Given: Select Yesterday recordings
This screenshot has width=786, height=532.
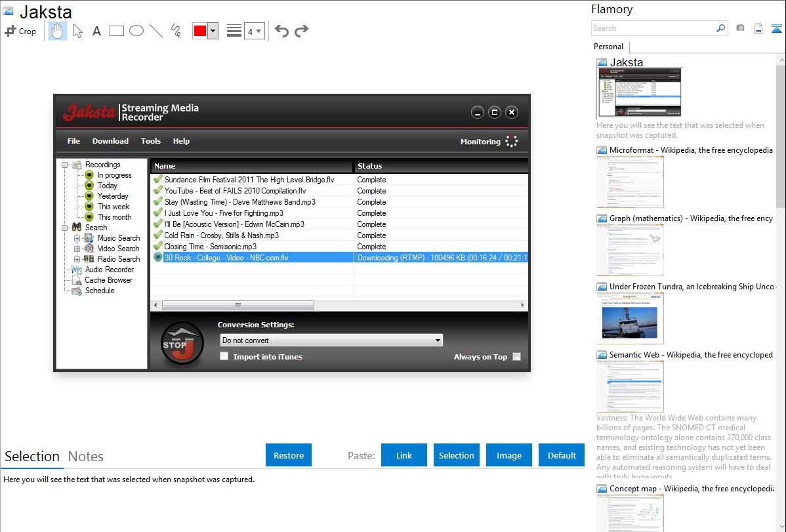Looking at the screenshot, I should (x=113, y=196).
